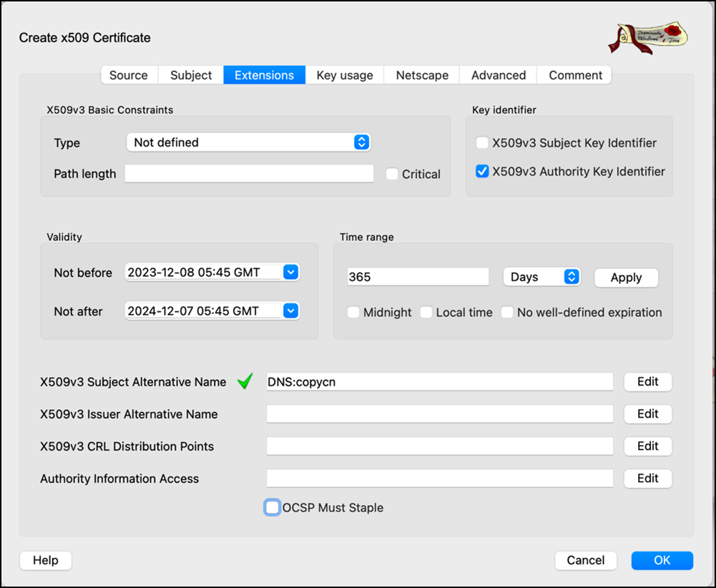Uncheck X509v3 Authority Key Identifier
Screen dimensions: 716x588
pos(483,172)
